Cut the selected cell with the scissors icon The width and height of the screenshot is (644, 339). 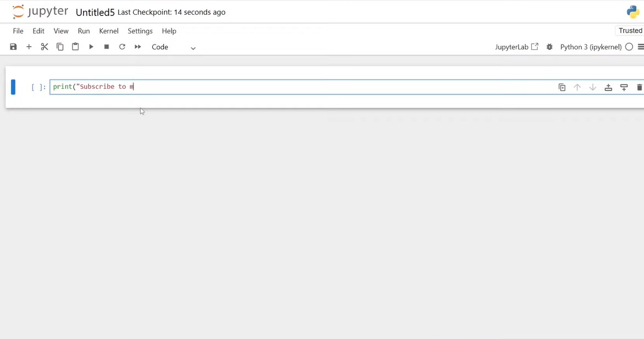tap(44, 47)
